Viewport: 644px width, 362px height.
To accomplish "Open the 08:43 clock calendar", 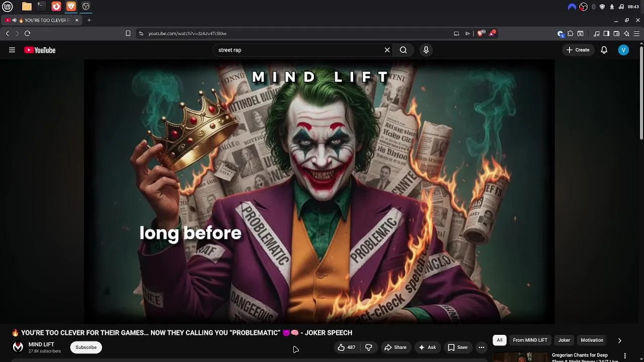I will pyautogui.click(x=633, y=7).
